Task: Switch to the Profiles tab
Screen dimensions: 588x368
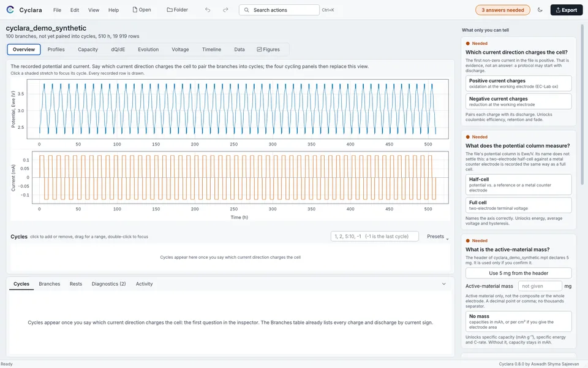Action: tap(56, 50)
